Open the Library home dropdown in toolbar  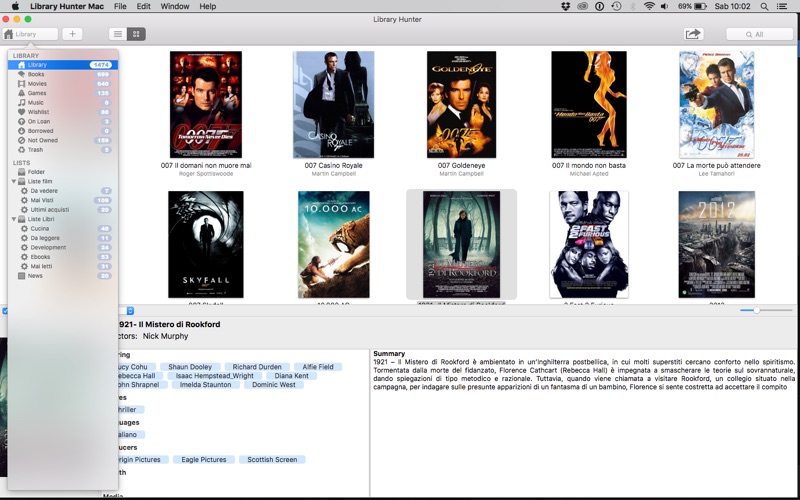coord(30,34)
